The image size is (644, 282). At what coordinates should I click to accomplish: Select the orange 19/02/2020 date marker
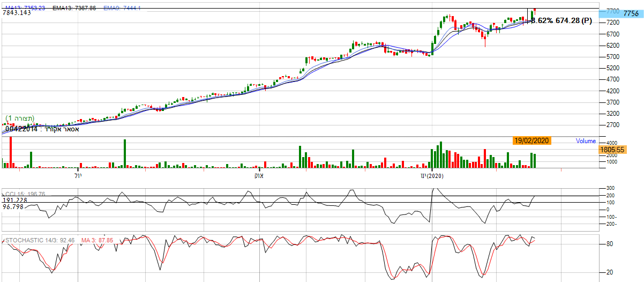click(x=531, y=140)
